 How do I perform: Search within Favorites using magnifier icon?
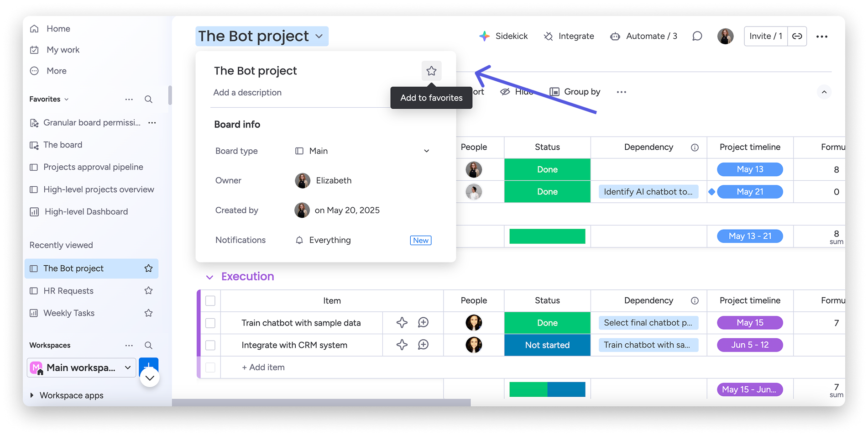148,99
